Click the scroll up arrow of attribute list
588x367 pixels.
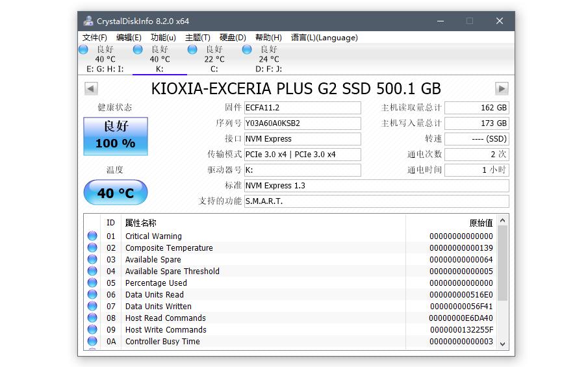(503, 221)
